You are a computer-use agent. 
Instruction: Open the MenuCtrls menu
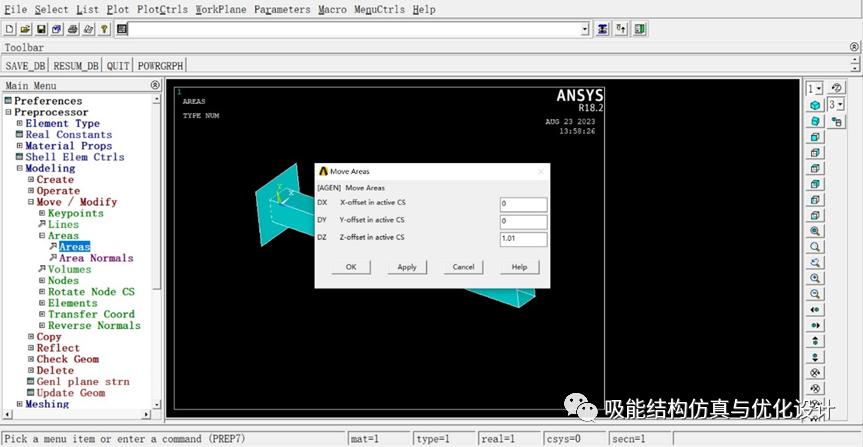[379, 9]
